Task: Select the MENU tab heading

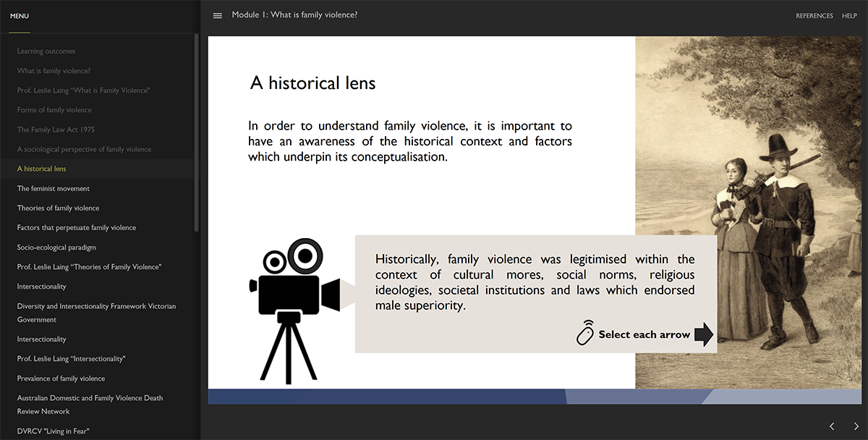Action: point(20,16)
